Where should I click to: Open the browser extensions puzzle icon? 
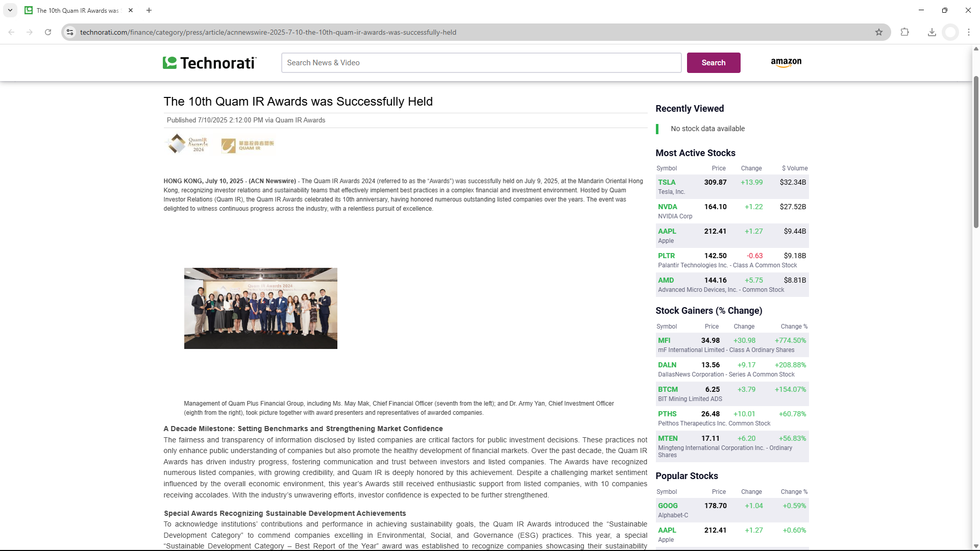[905, 32]
